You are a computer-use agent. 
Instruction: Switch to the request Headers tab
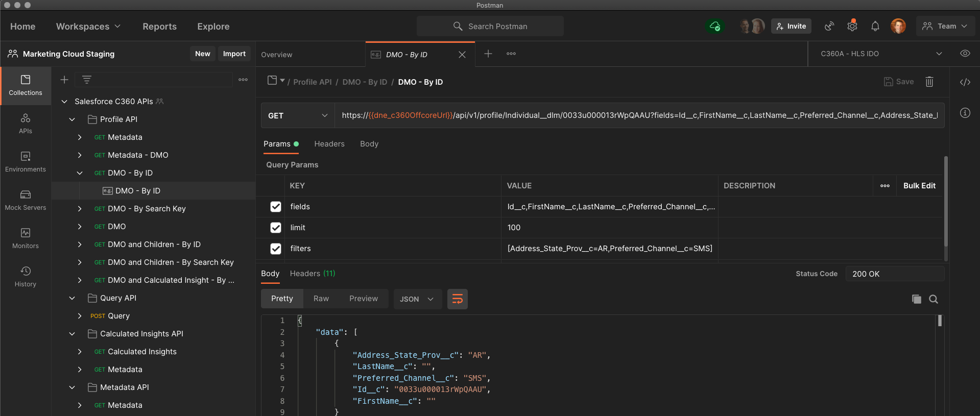pos(329,144)
